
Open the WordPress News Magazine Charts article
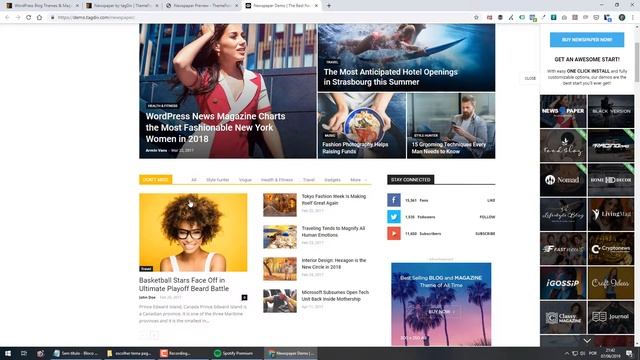[216, 127]
